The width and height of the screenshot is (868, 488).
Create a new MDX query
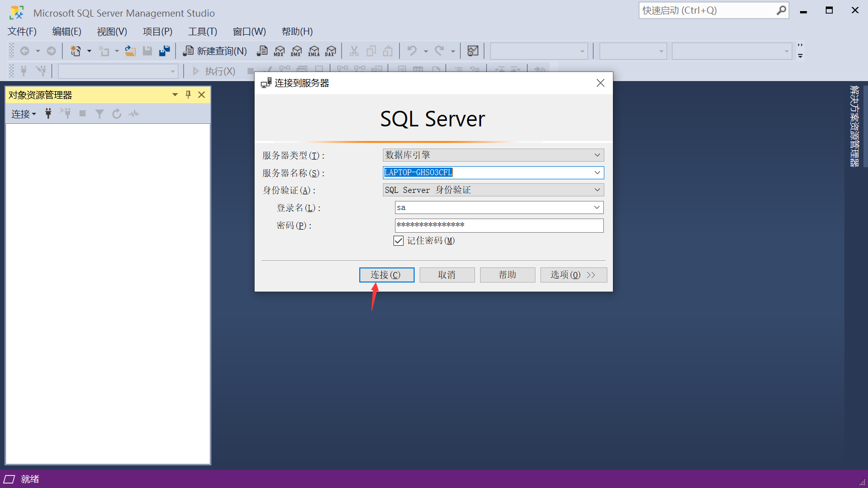279,51
